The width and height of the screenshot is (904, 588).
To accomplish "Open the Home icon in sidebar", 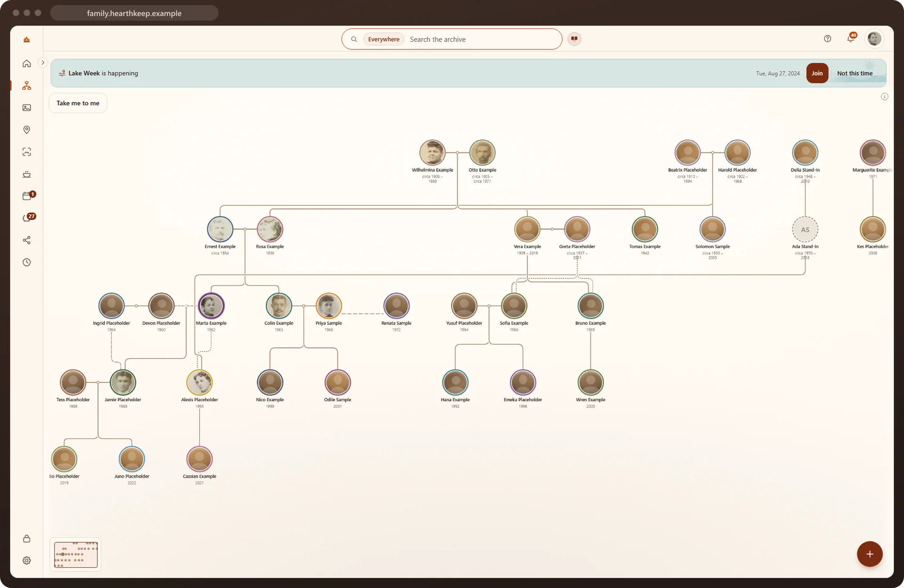I will (x=27, y=64).
